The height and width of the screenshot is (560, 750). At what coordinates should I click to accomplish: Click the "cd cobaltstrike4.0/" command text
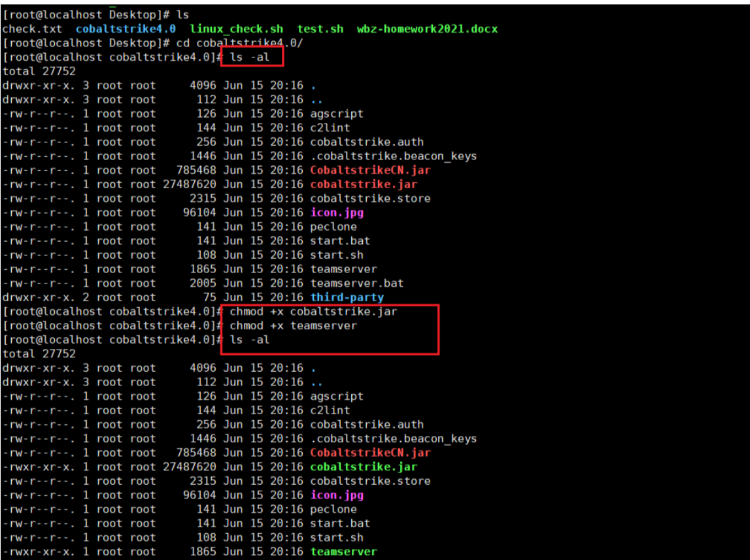click(x=239, y=43)
